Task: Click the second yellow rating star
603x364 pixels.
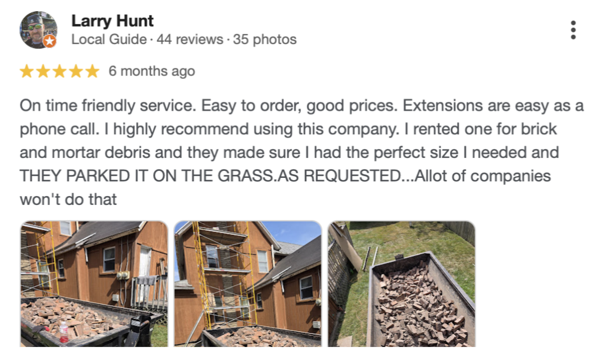Action: click(43, 72)
